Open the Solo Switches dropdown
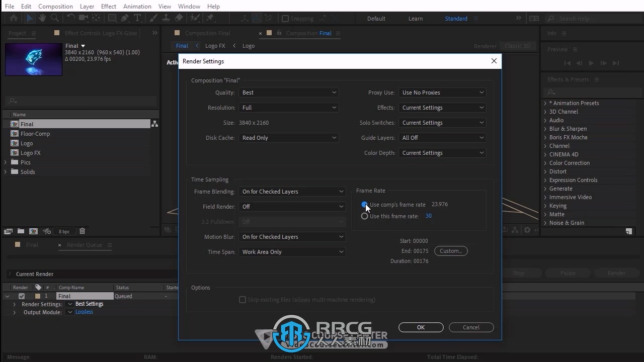Screen dimensions: 644x362 pos(443,123)
